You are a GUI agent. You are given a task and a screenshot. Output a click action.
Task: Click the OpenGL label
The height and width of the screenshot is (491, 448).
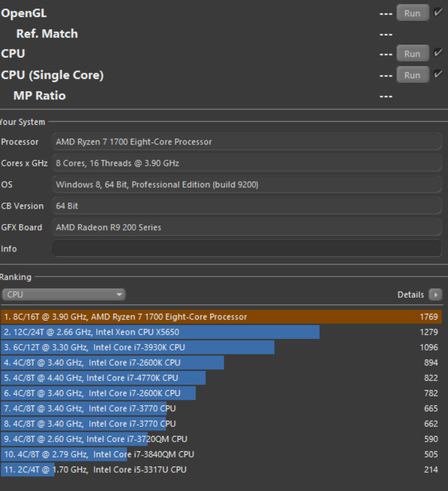click(x=24, y=13)
